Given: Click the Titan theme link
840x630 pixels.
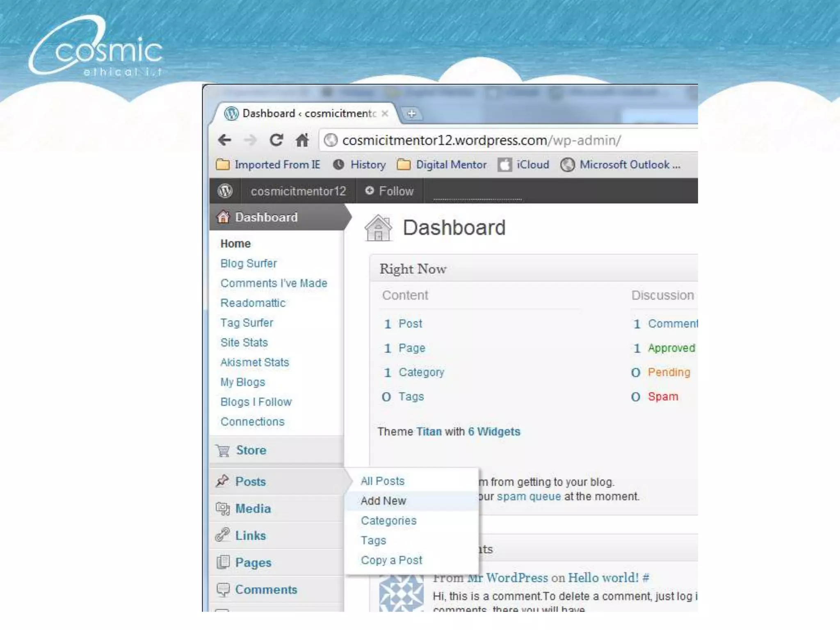Looking at the screenshot, I should pyautogui.click(x=429, y=432).
